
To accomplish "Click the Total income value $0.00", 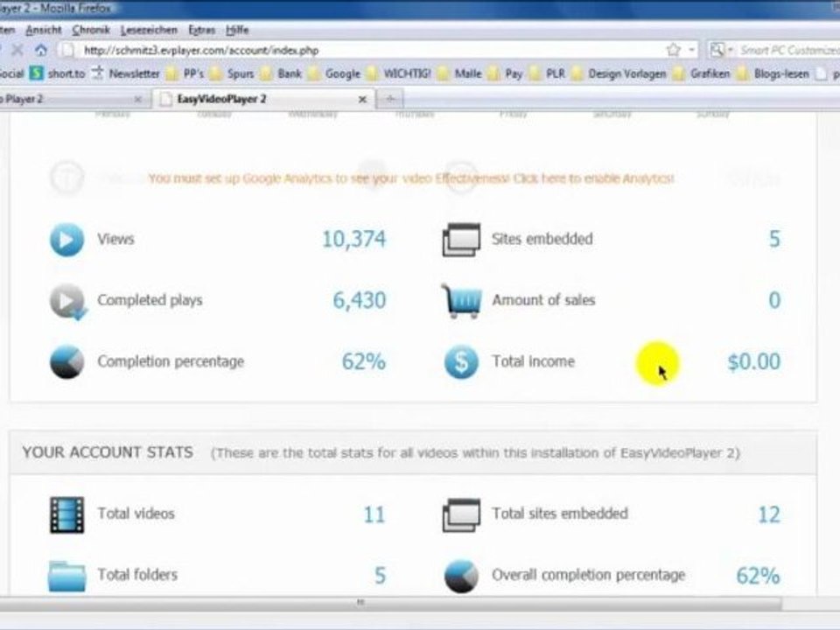I will pos(753,361).
